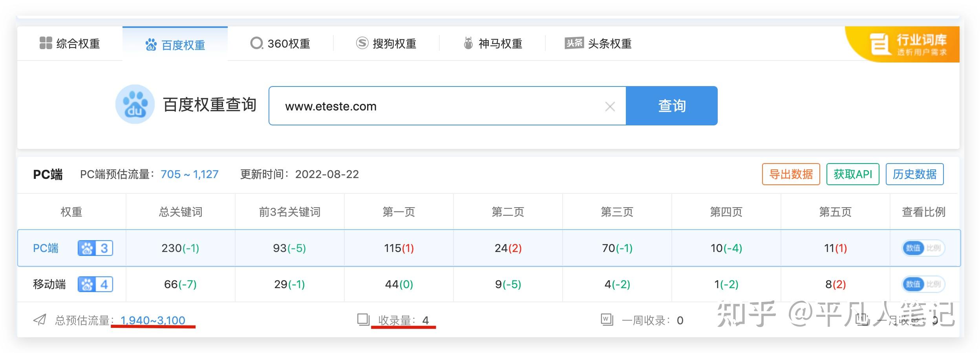Click 移动端 第一页 value 44(0)
Screen dimensions: 980x353
tap(399, 284)
